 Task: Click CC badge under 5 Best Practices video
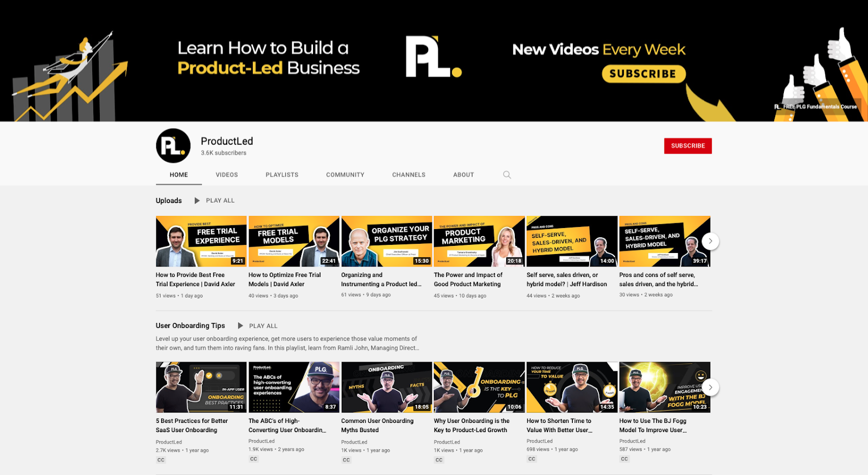161,460
